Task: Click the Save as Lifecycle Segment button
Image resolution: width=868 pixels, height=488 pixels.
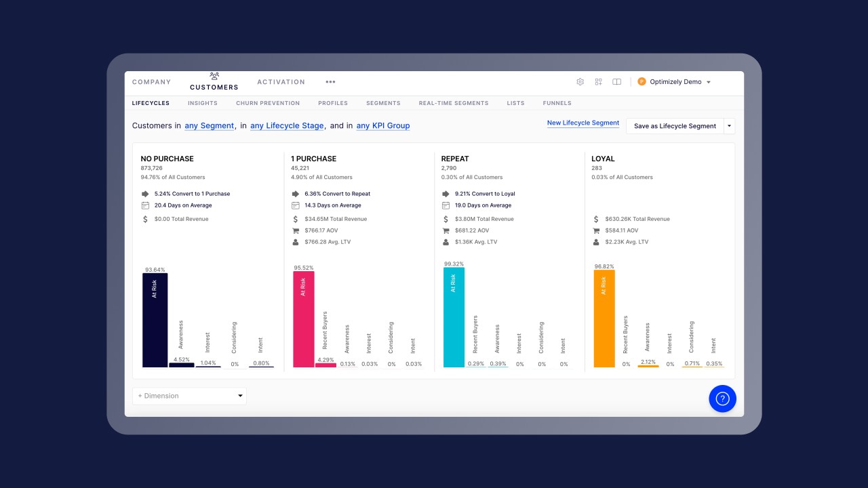Action: 675,126
